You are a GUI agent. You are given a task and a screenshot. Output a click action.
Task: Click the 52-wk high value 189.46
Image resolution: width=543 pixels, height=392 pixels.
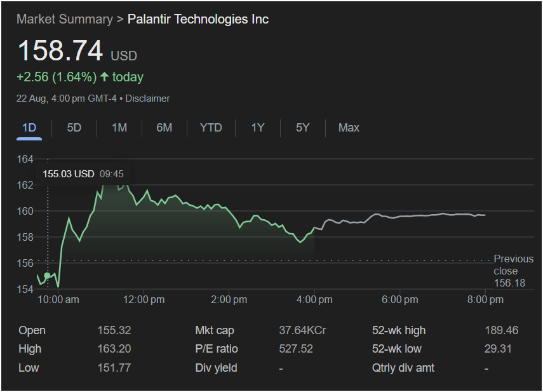click(x=501, y=330)
